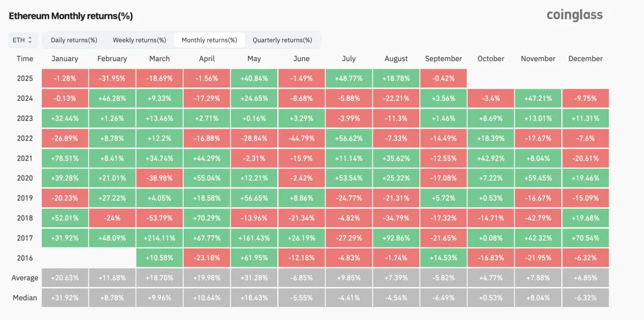The height and width of the screenshot is (320, 644).
Task: Click the ETH selector up-down arrows
Action: [x=30, y=40]
